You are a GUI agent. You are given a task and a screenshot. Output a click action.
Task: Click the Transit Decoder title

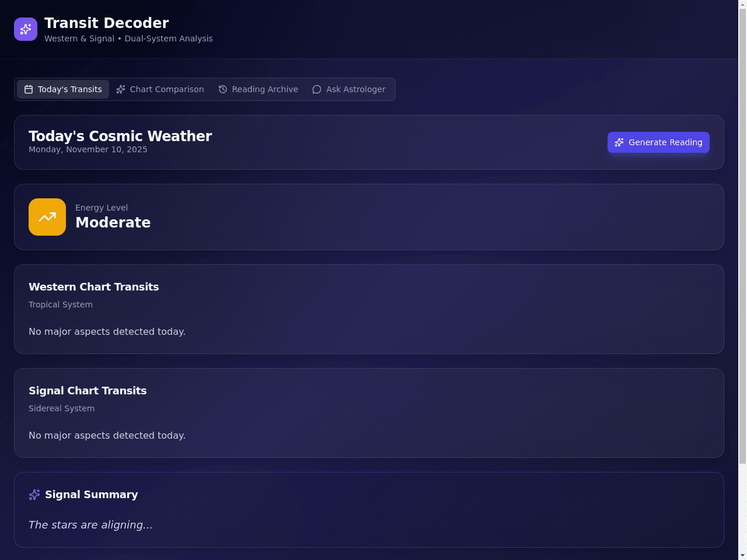[107, 23]
